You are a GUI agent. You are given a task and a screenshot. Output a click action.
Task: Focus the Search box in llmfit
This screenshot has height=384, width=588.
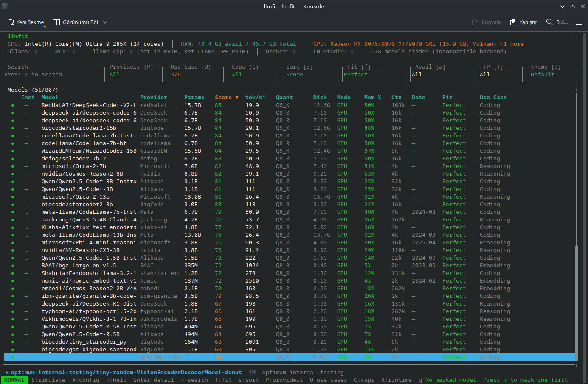53,75
